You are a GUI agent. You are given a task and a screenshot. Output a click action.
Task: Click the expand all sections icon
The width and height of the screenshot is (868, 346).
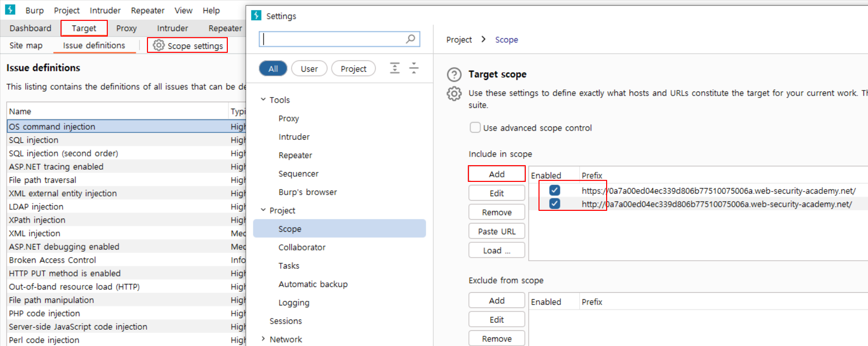[395, 68]
